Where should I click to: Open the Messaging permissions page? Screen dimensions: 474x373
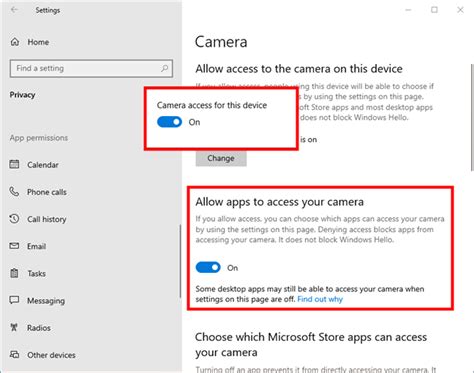pyautogui.click(x=46, y=301)
